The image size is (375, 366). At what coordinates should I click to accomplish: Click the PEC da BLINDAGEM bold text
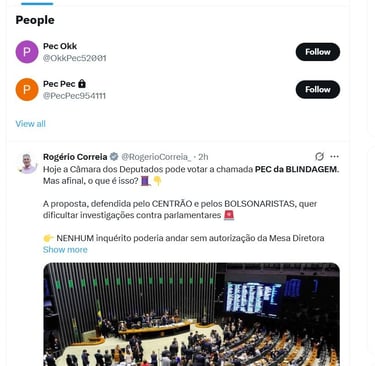tap(297, 169)
